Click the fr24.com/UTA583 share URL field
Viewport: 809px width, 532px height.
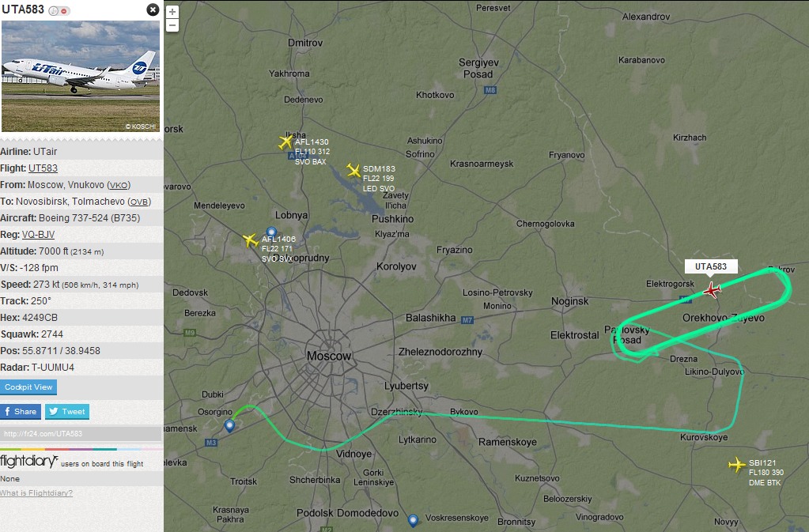[81, 433]
